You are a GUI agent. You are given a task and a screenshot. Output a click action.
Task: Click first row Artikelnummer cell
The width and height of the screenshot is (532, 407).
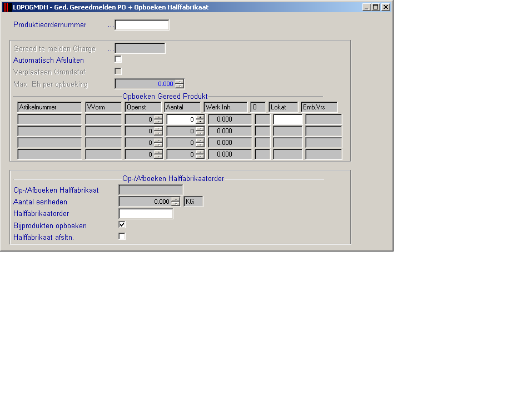click(x=49, y=119)
